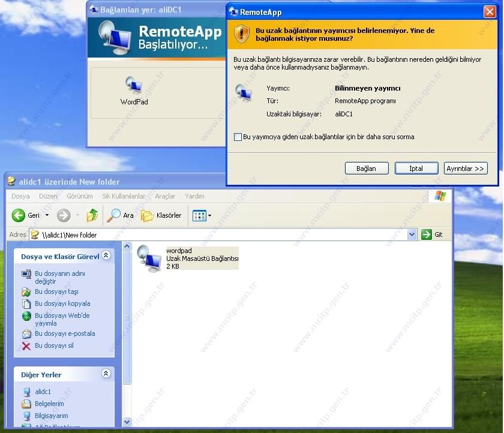This screenshot has height=433, width=504.
Task: Click the İptal button
Action: [416, 169]
